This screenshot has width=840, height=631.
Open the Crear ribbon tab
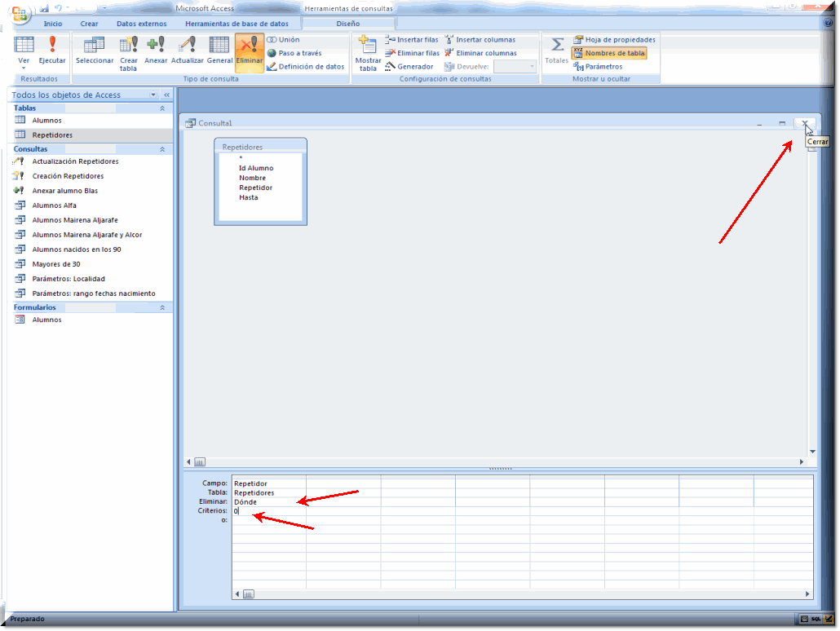(x=89, y=24)
